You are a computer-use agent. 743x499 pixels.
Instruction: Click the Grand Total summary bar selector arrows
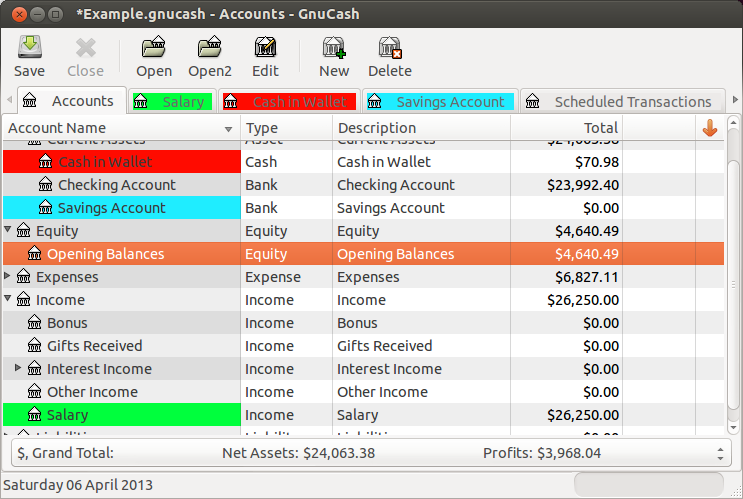click(x=720, y=454)
